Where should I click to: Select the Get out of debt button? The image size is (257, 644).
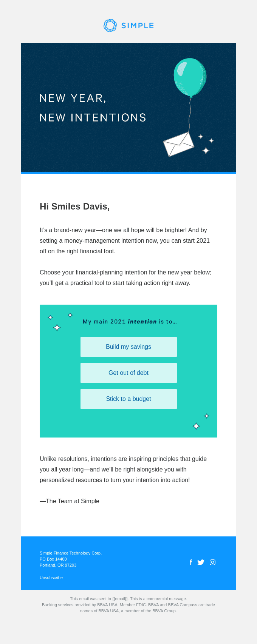pyautogui.click(x=128, y=373)
